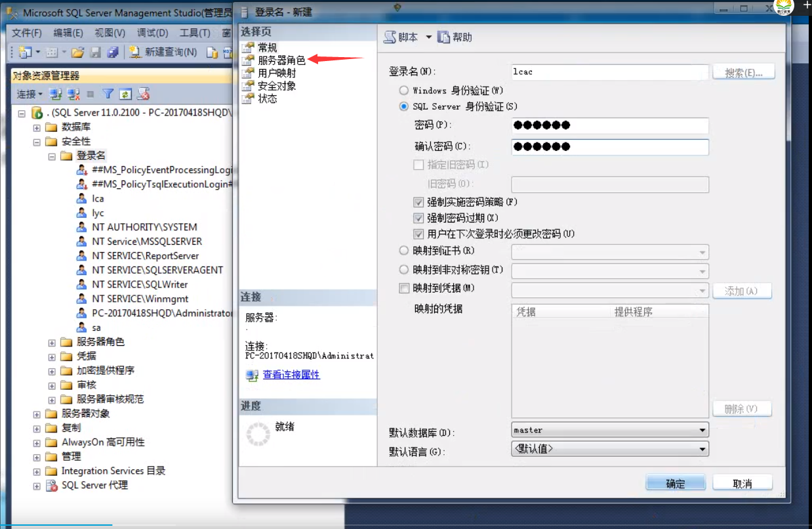Click Connect Object Explorer icon
Screen dimensions: 812x529
click(56, 95)
